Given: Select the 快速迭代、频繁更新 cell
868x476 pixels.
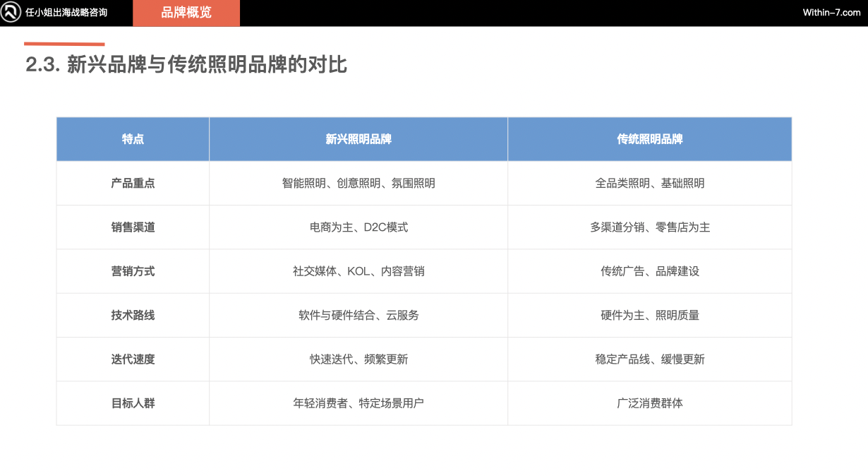Looking at the screenshot, I should [358, 359].
